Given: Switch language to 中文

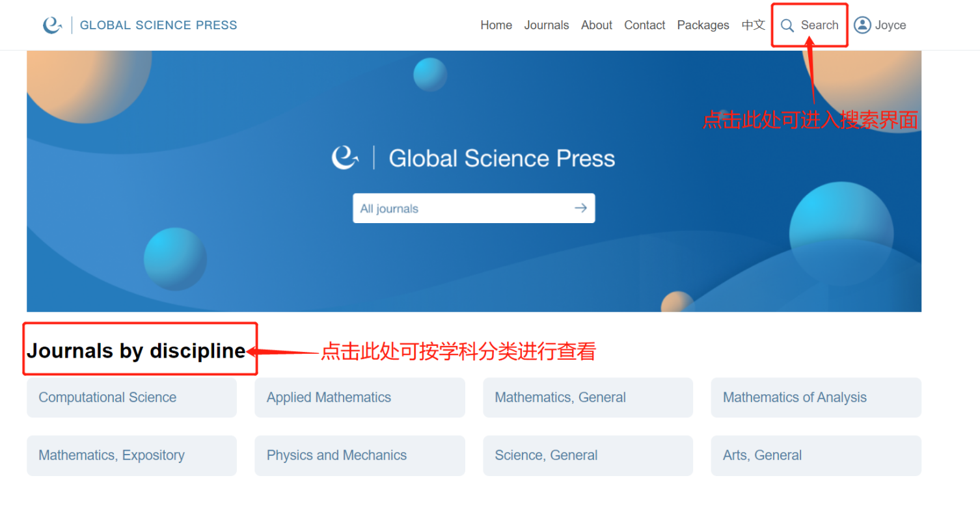Looking at the screenshot, I should 754,25.
